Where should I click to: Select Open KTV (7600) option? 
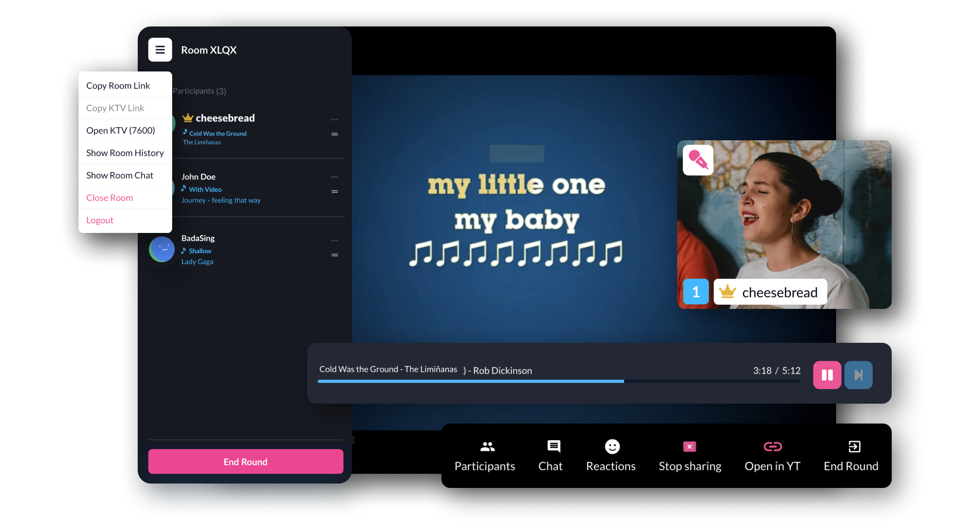(x=125, y=131)
